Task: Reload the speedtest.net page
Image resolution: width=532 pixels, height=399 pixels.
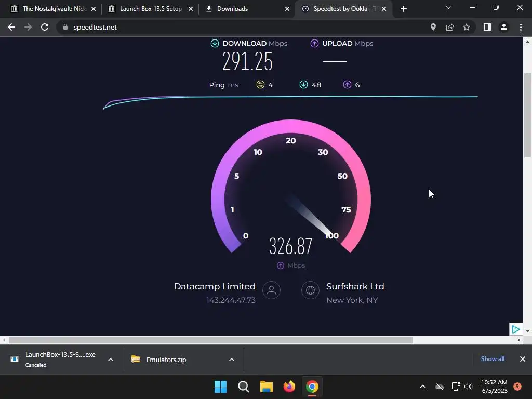Action: [45, 27]
